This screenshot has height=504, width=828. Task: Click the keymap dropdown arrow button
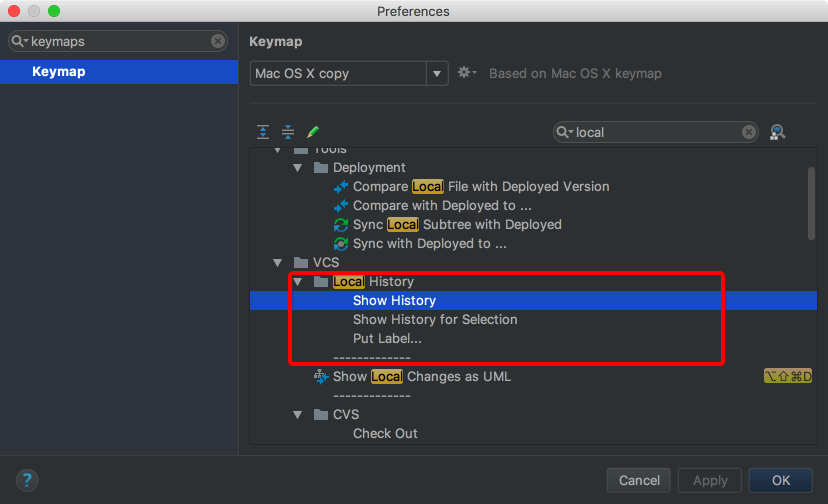coord(437,73)
